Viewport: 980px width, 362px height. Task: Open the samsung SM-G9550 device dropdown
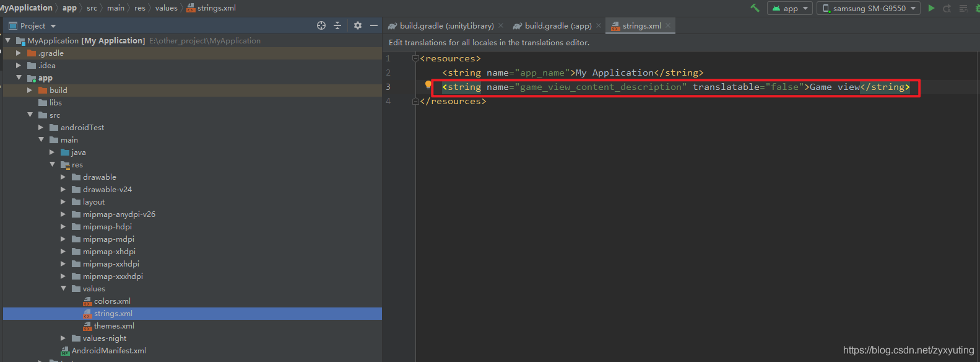[868, 8]
